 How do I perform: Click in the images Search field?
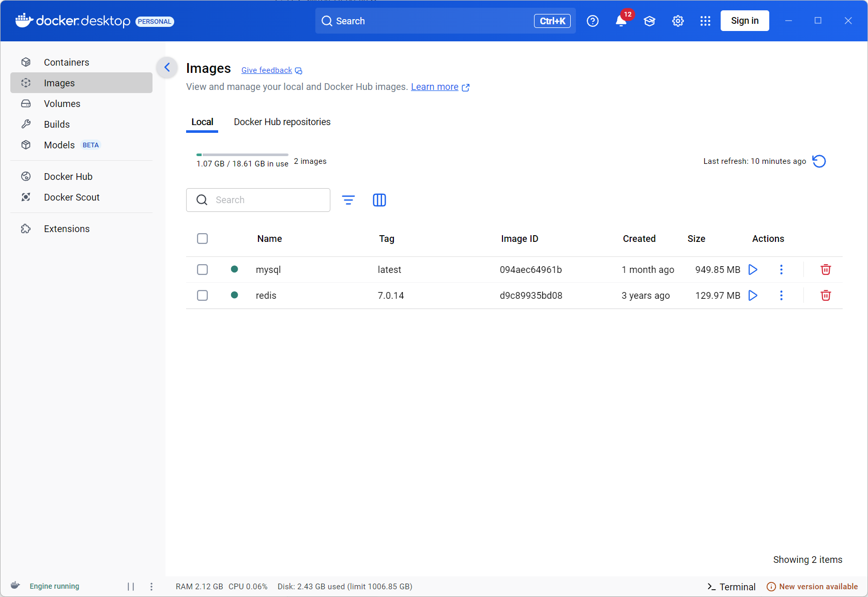[x=258, y=200]
